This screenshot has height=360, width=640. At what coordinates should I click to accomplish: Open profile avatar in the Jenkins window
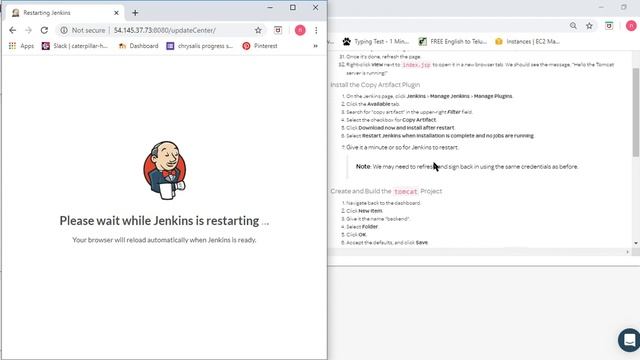(x=300, y=30)
